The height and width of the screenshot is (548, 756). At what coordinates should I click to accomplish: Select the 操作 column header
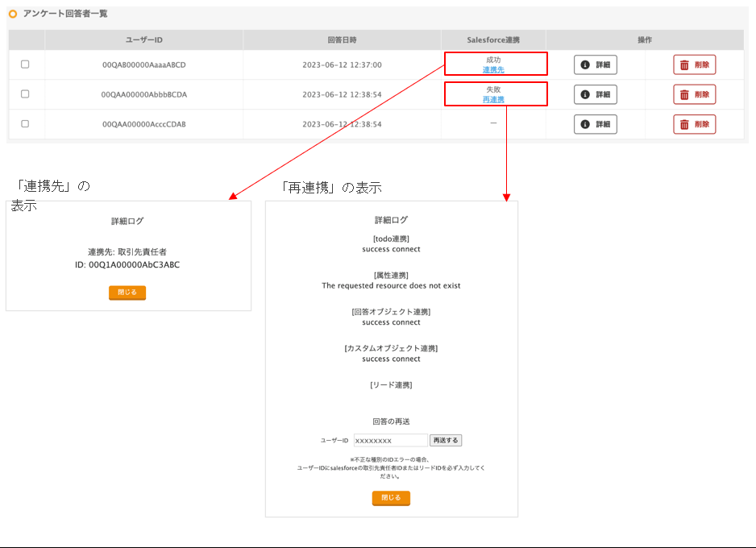[x=645, y=40]
